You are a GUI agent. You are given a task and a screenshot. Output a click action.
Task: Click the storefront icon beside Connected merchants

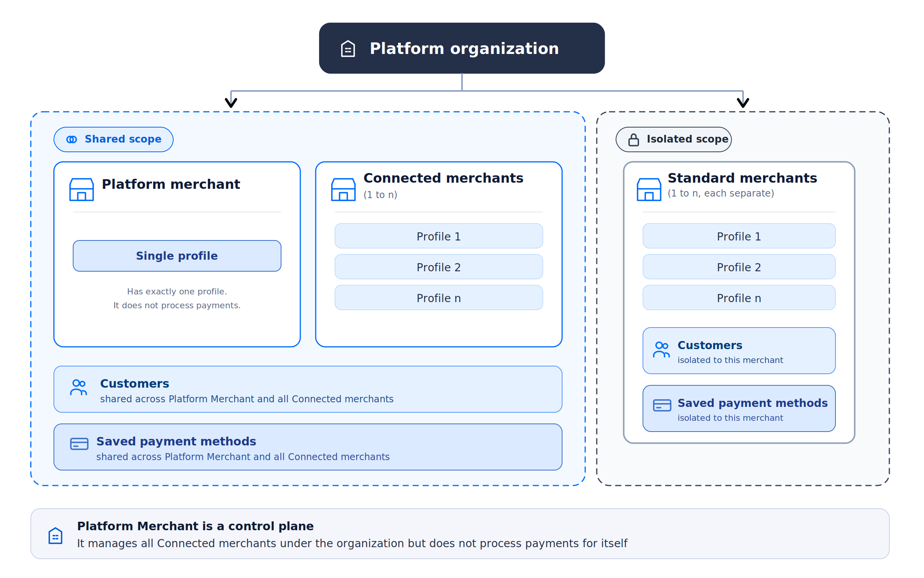[x=343, y=189]
